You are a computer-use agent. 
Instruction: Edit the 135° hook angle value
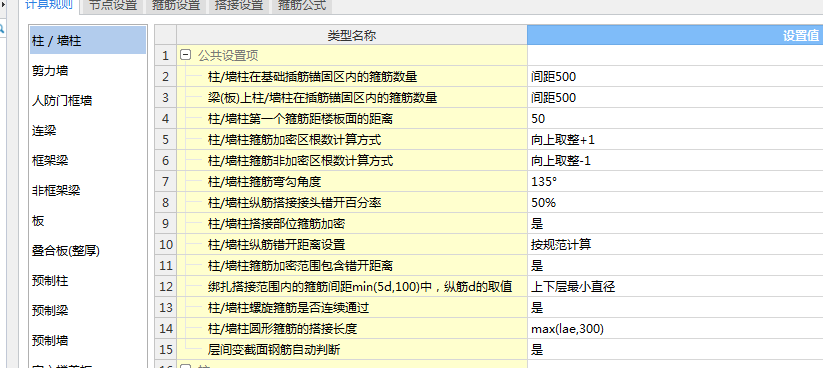(675, 182)
